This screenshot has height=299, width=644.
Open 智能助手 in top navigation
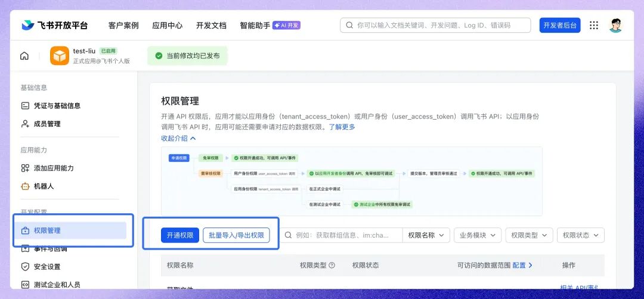(255, 26)
